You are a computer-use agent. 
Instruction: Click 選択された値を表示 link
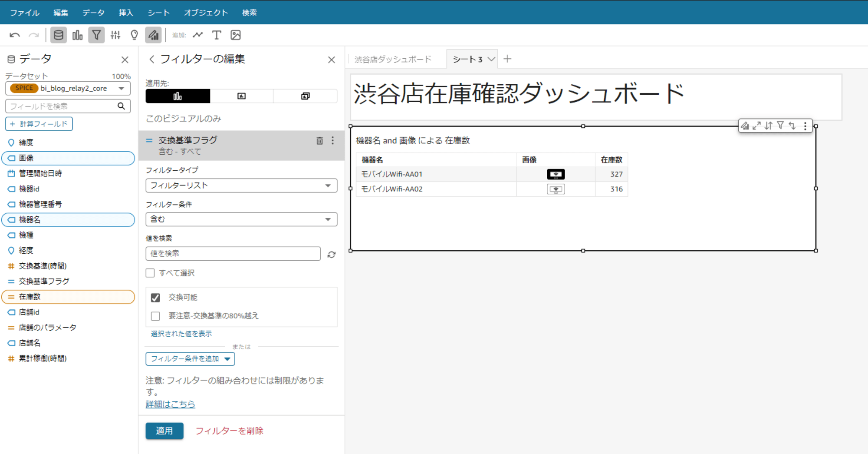[181, 334]
